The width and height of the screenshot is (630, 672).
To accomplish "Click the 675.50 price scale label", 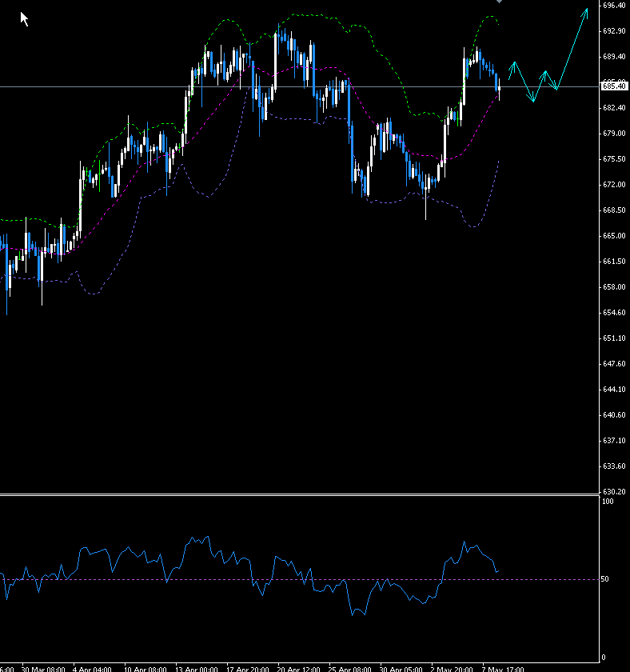I will (614, 159).
